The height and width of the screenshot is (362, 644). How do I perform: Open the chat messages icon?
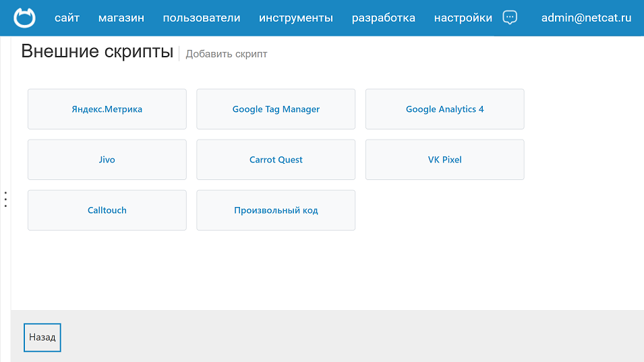point(510,18)
